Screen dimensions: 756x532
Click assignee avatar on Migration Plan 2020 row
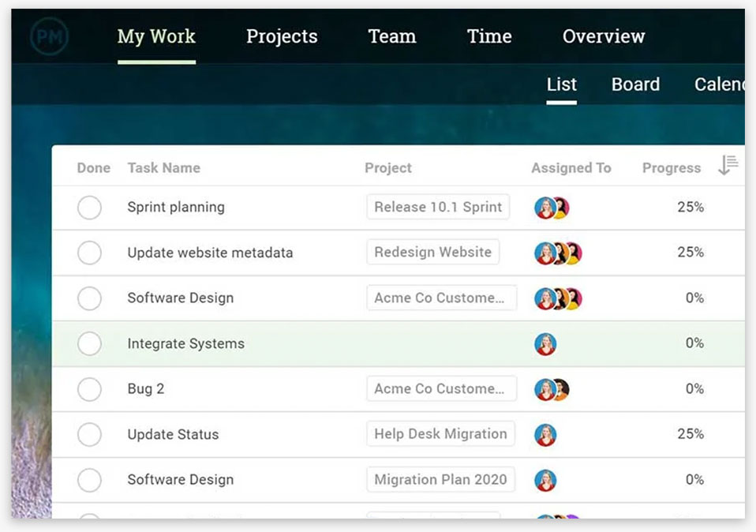tap(545, 481)
